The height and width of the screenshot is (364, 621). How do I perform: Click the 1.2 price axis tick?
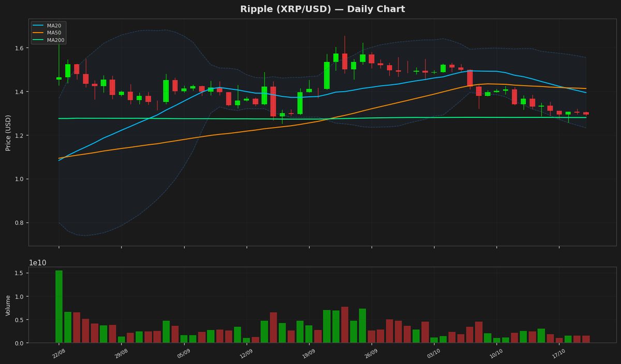[20, 135]
